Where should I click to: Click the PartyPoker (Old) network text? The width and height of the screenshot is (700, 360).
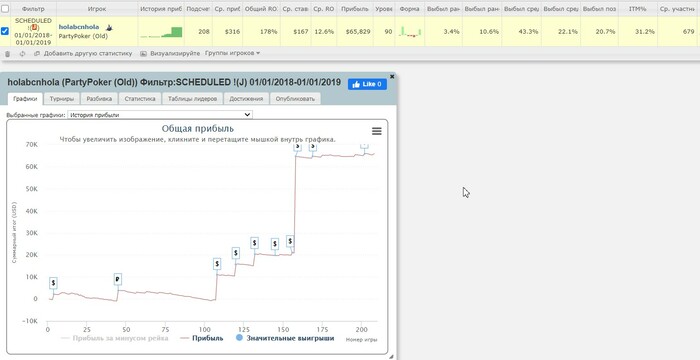(83, 36)
